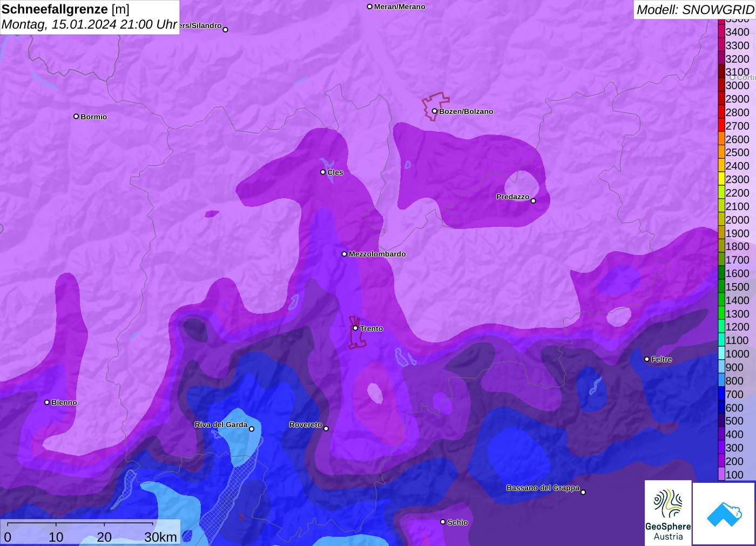Click the legend value '2000'
Image resolution: width=756 pixels, height=546 pixels.
pyautogui.click(x=738, y=220)
